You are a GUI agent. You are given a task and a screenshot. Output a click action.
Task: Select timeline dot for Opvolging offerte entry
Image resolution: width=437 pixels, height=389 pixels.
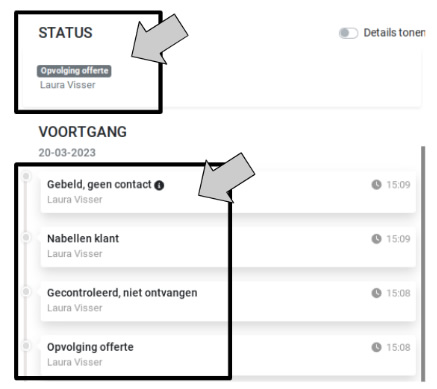coord(26,346)
